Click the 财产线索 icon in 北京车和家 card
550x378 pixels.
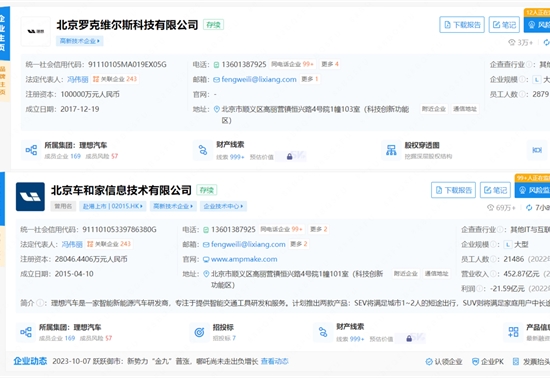click(323, 332)
